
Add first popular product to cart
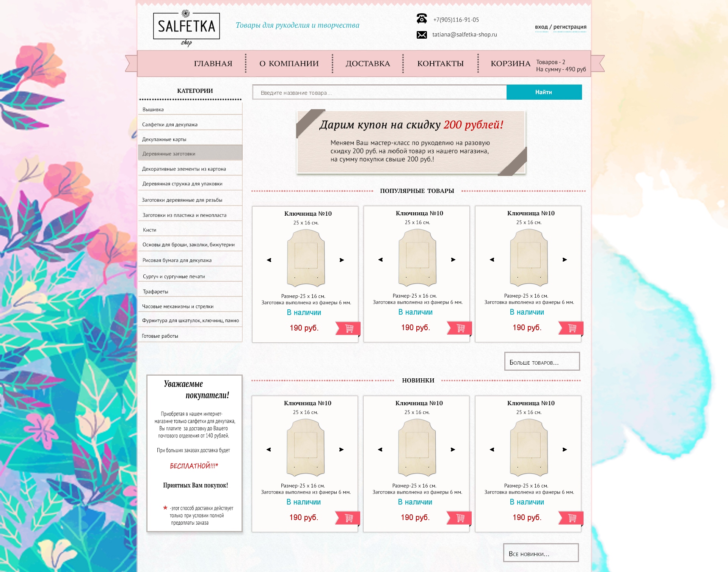[x=347, y=328]
